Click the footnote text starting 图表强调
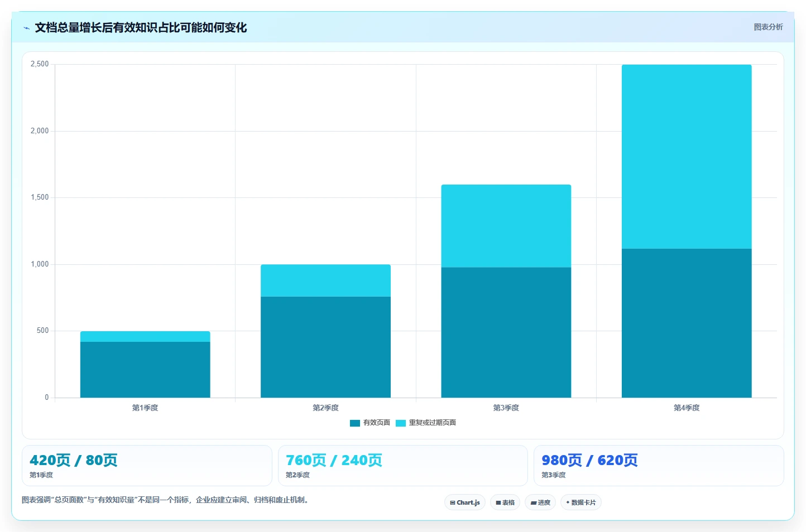This screenshot has height=532, width=806. pos(165,500)
